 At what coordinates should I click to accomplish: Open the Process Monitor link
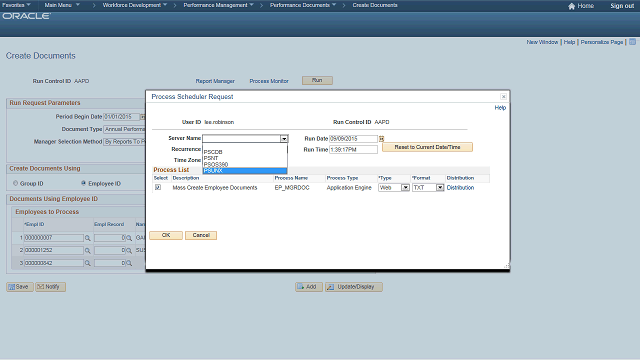tap(269, 81)
